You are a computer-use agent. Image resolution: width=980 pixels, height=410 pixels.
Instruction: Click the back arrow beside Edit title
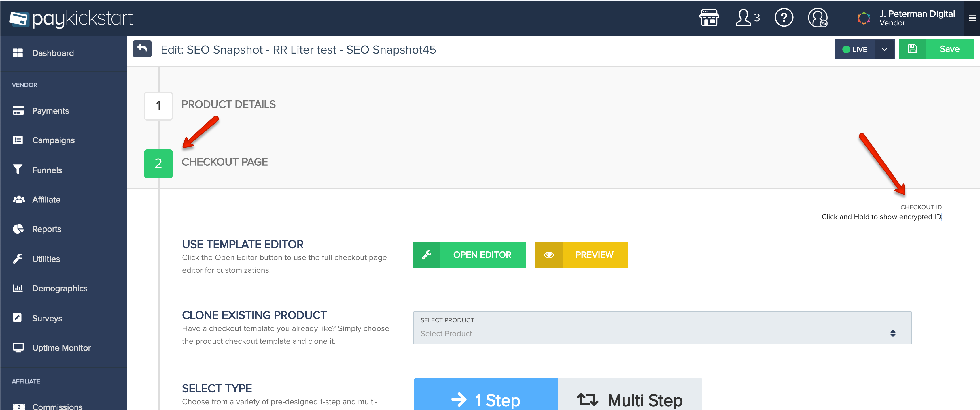coord(142,49)
